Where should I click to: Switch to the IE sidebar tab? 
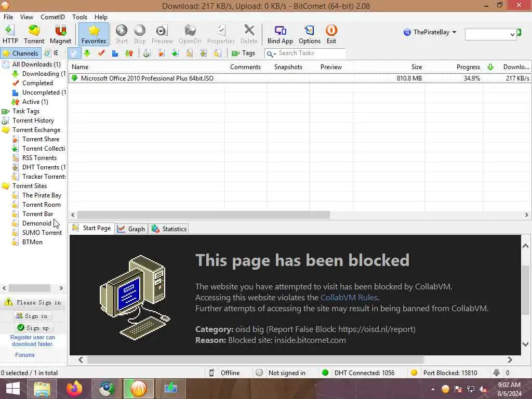(52, 54)
